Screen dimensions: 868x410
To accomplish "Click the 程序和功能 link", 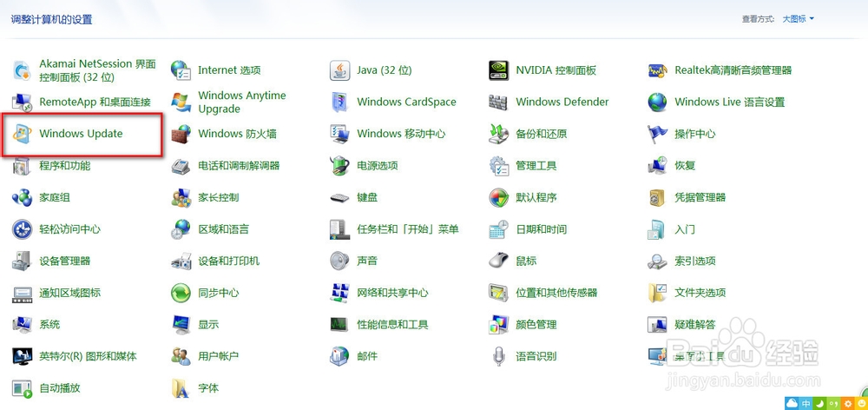I will tap(65, 165).
